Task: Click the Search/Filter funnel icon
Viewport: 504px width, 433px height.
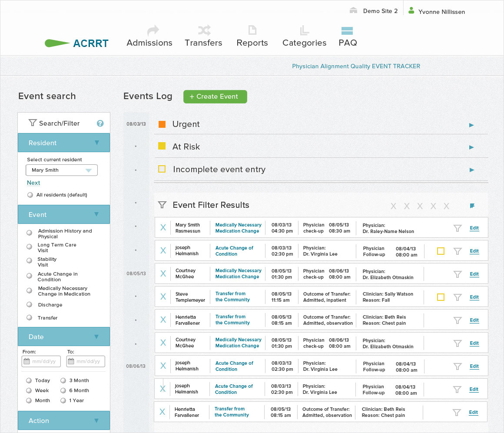Action: click(32, 123)
